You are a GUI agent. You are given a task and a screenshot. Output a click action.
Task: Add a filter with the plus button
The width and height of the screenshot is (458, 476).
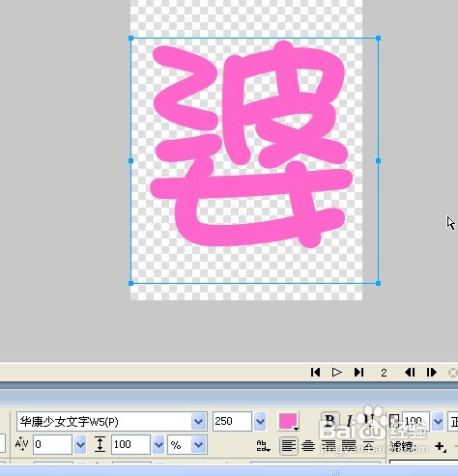tap(440, 446)
